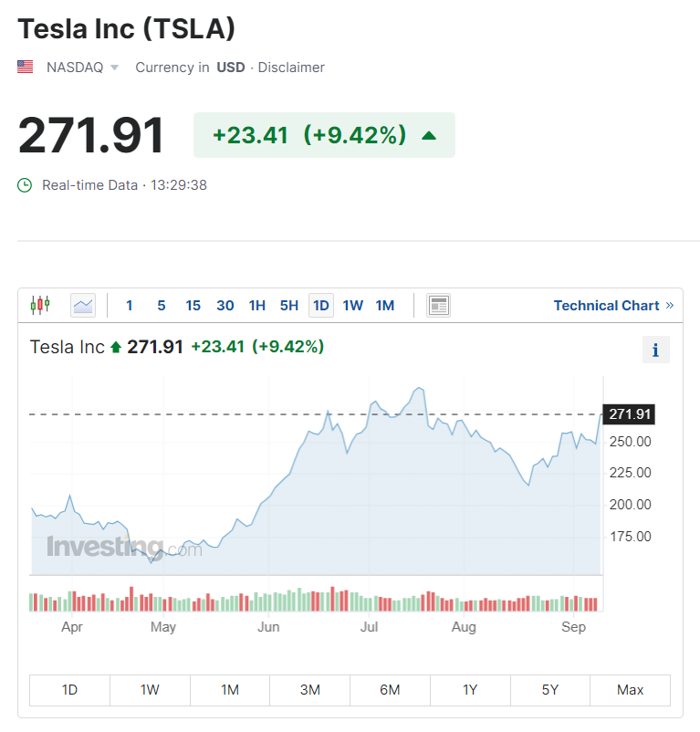Open the chart info icon

tap(655, 350)
